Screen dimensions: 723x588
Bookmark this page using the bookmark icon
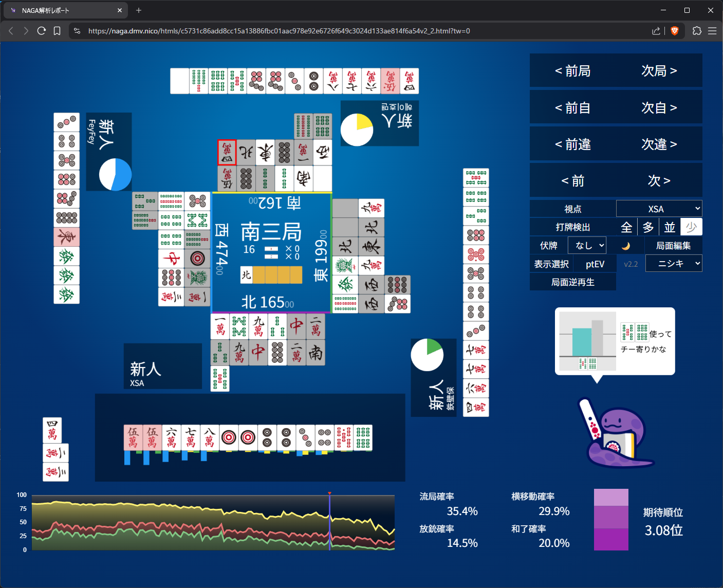[x=57, y=31]
